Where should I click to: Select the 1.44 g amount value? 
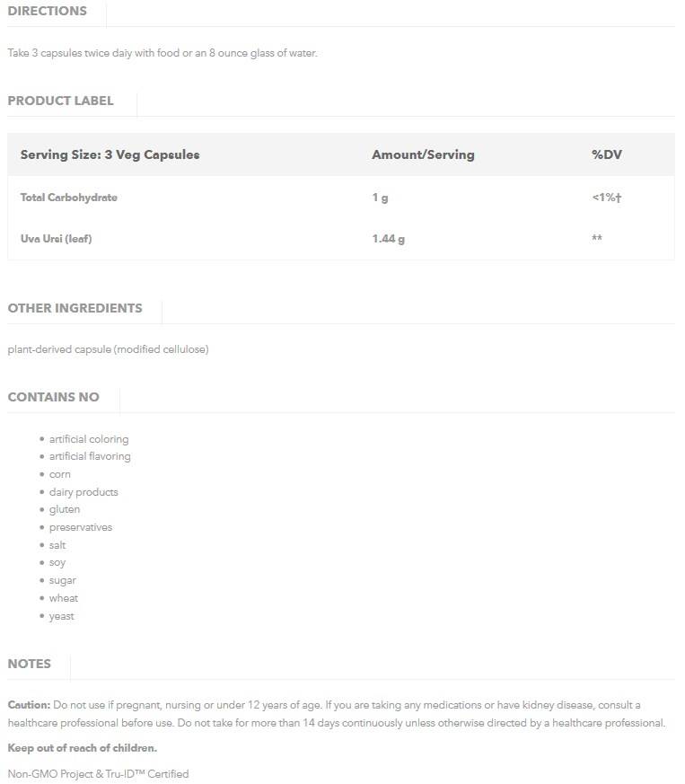pyautogui.click(x=388, y=239)
